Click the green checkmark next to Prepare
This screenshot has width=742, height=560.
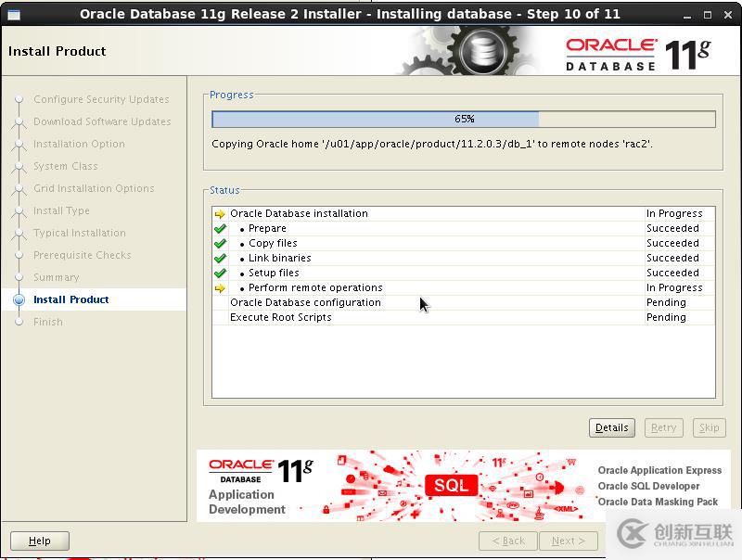point(220,229)
